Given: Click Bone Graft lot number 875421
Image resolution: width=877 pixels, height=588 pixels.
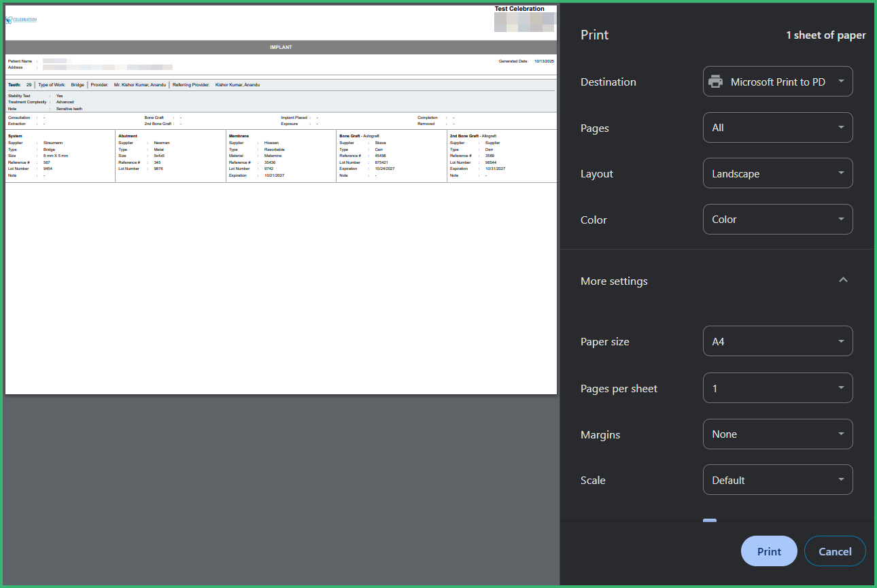Looking at the screenshot, I should pyautogui.click(x=381, y=162).
